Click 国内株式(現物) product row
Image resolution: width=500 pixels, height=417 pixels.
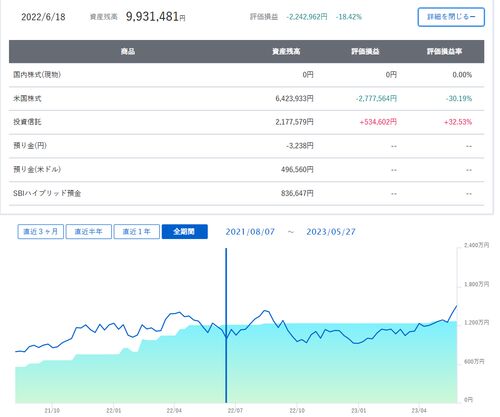(x=246, y=75)
